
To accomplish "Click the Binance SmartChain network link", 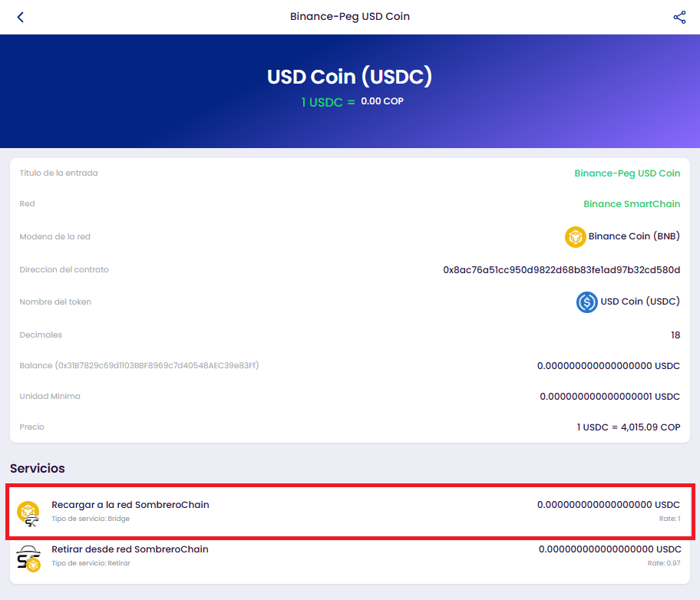I will tap(632, 204).
